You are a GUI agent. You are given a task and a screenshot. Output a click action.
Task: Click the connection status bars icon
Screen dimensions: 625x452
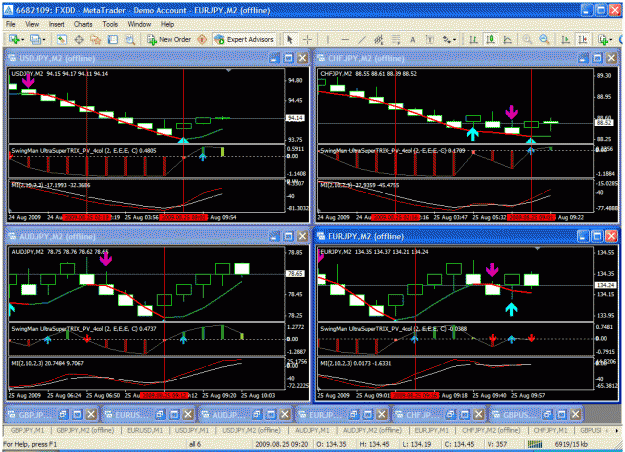tap(535, 444)
